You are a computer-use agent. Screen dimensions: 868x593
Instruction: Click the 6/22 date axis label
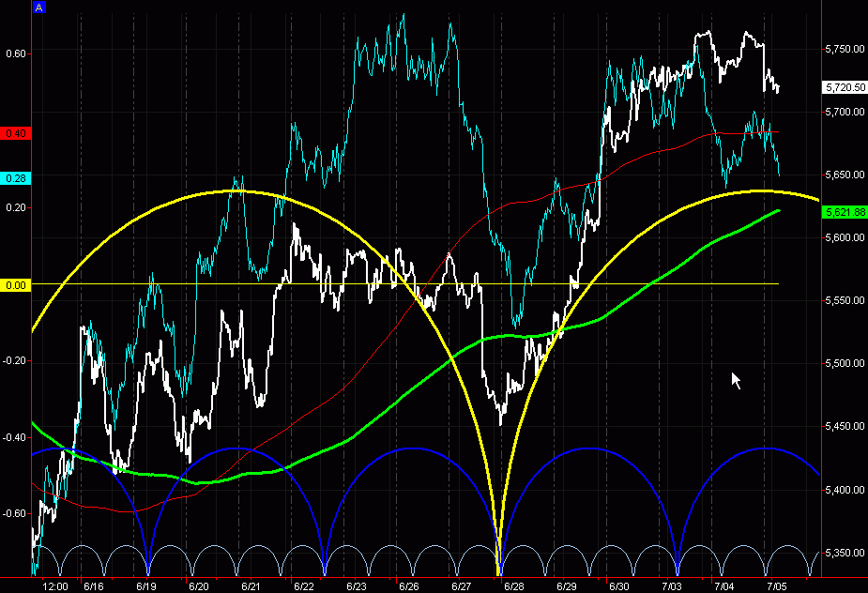tap(303, 587)
